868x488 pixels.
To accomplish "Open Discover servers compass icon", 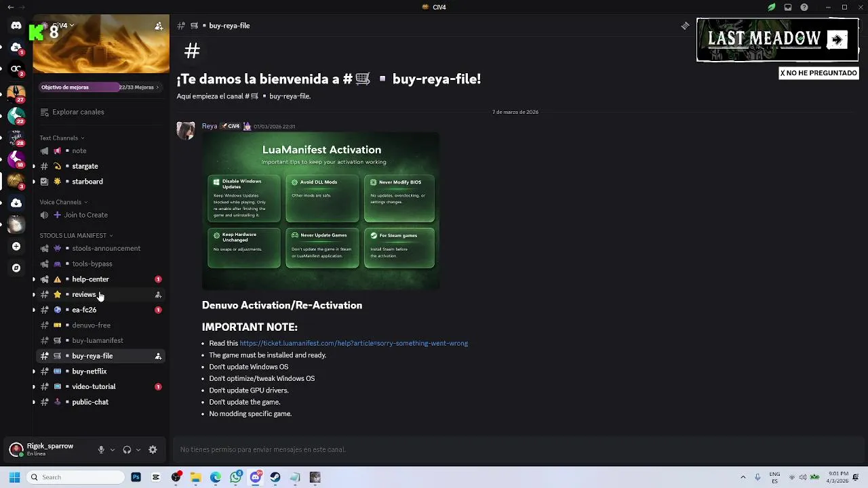I will click(16, 268).
